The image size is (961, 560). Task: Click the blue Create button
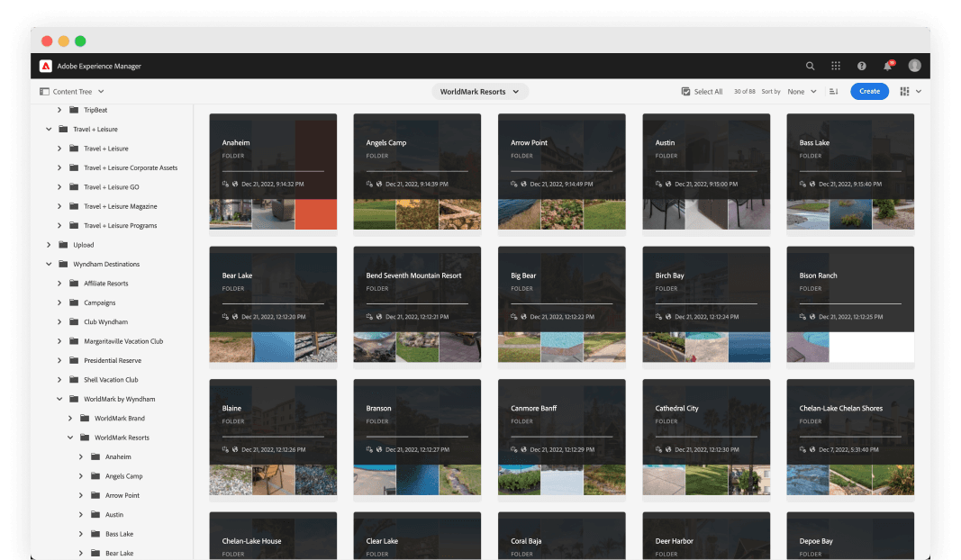click(869, 91)
